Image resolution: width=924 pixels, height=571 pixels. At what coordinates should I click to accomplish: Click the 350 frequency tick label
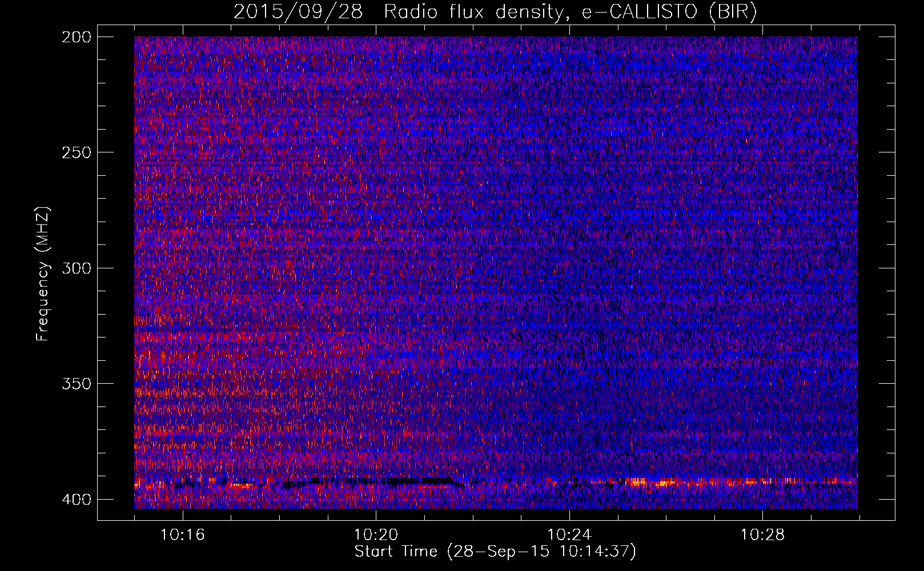[76, 383]
